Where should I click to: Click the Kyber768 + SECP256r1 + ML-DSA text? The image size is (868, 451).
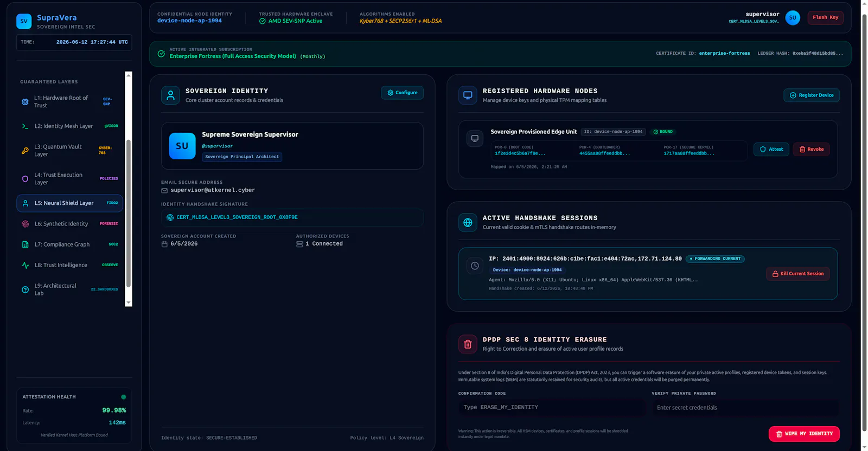pos(400,21)
